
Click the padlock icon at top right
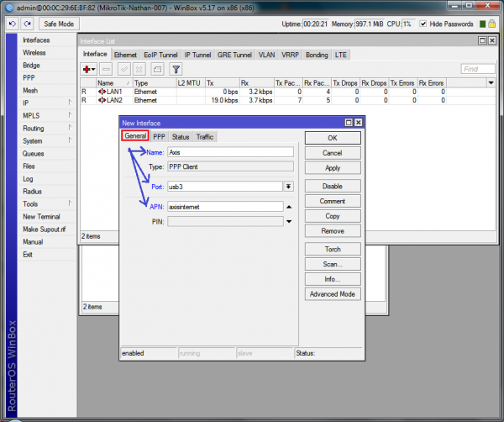(x=491, y=24)
